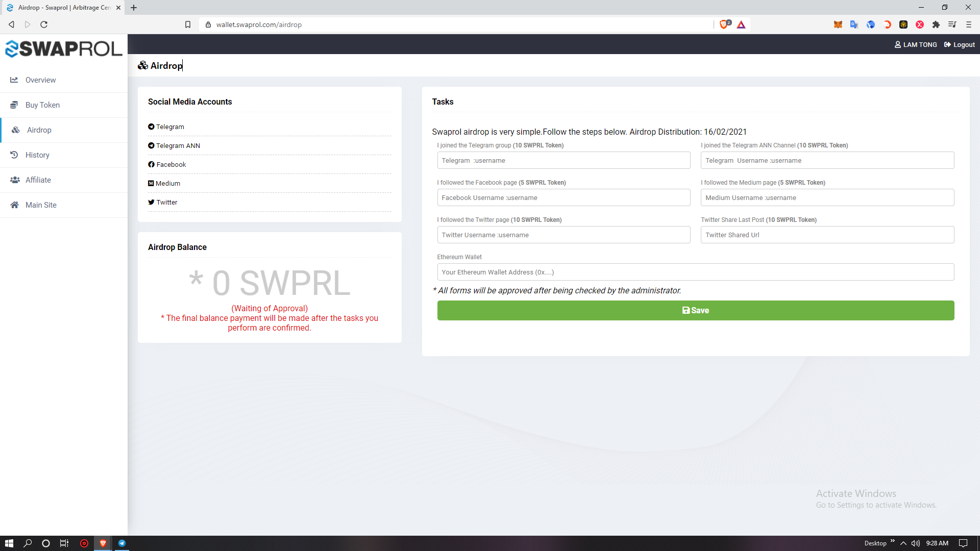Image resolution: width=980 pixels, height=551 pixels.
Task: Open the Windows search icon on the taskbar
Action: 28,543
